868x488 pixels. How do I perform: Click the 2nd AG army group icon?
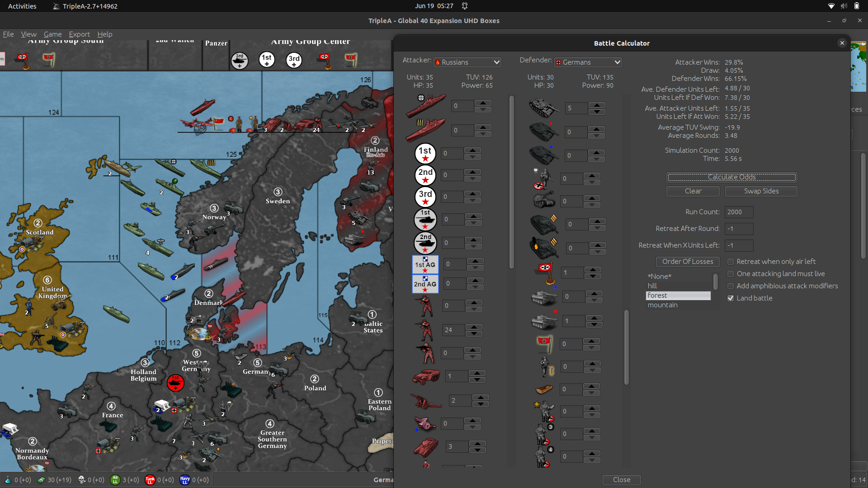pos(425,284)
